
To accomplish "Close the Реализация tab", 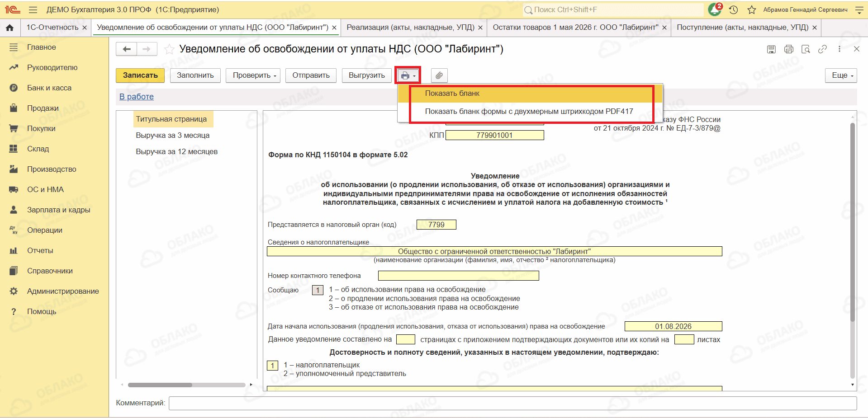I will tap(480, 28).
